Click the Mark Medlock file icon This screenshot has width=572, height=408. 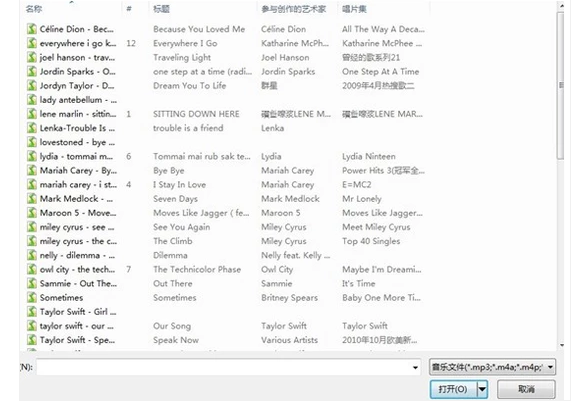[32, 199]
